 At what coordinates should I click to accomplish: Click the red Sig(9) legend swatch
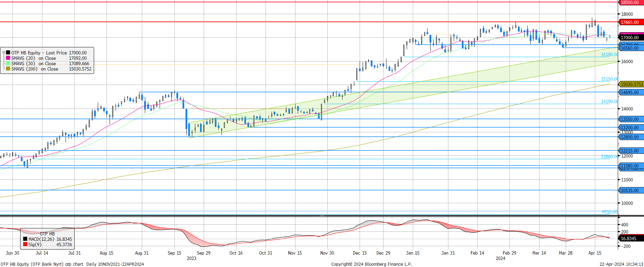[25, 244]
